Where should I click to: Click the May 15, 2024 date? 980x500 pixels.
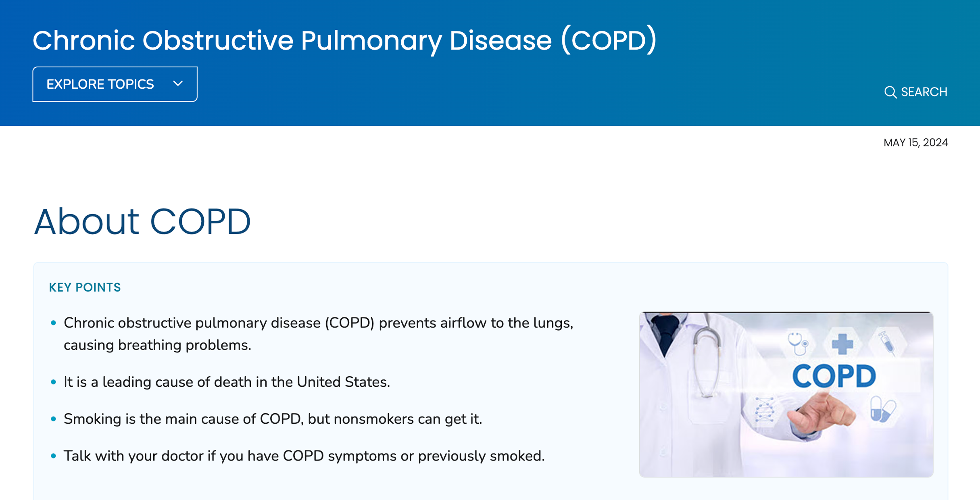coord(915,143)
